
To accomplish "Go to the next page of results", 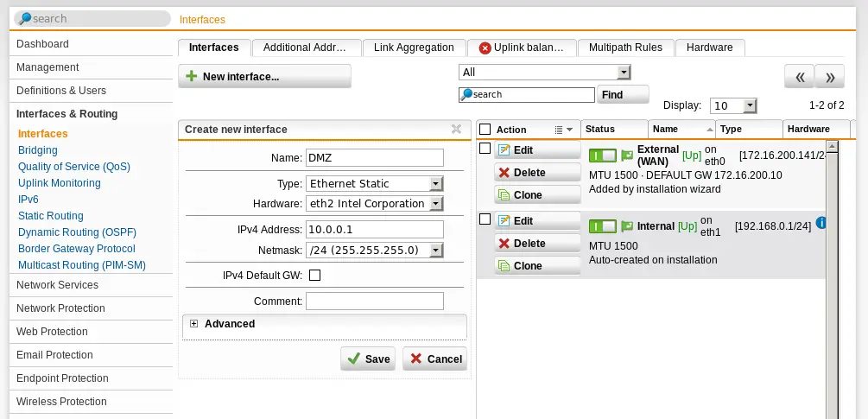I will [830, 77].
